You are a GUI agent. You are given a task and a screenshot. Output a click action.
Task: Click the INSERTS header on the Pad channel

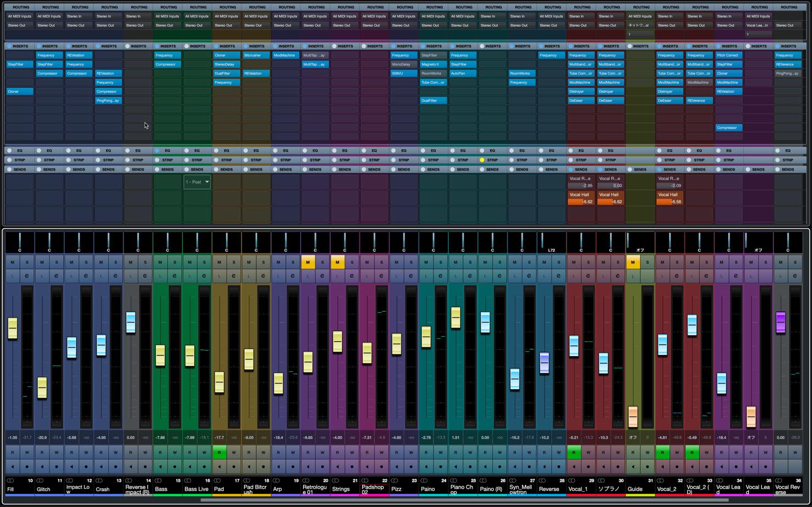pyautogui.click(x=227, y=46)
